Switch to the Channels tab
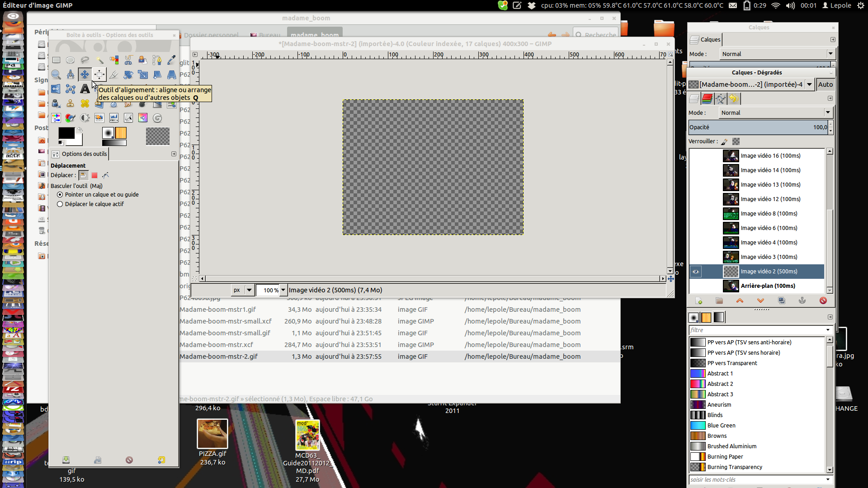 tap(707, 99)
